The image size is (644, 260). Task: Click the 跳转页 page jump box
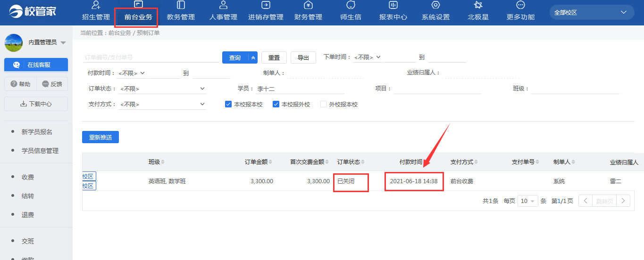(x=604, y=201)
